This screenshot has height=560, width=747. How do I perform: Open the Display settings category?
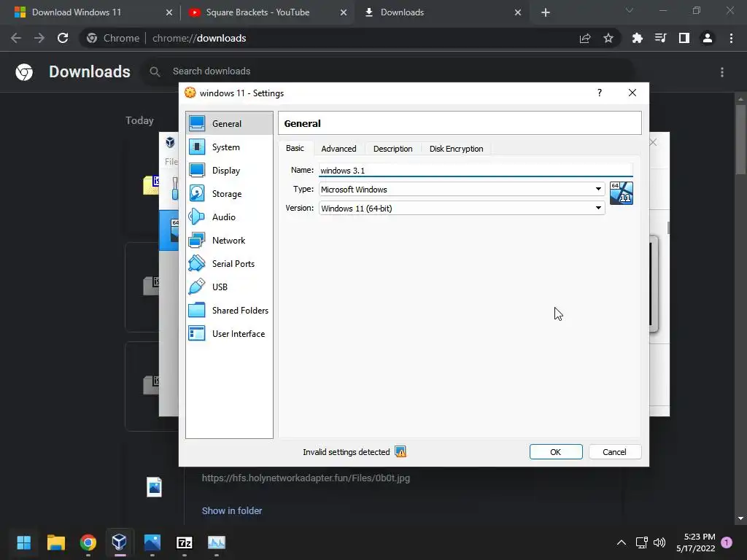point(229,171)
